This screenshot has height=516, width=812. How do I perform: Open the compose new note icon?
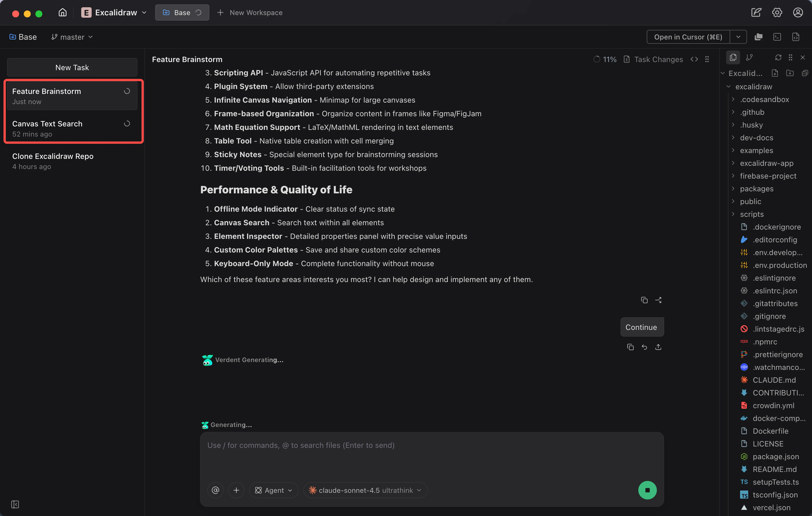click(756, 12)
